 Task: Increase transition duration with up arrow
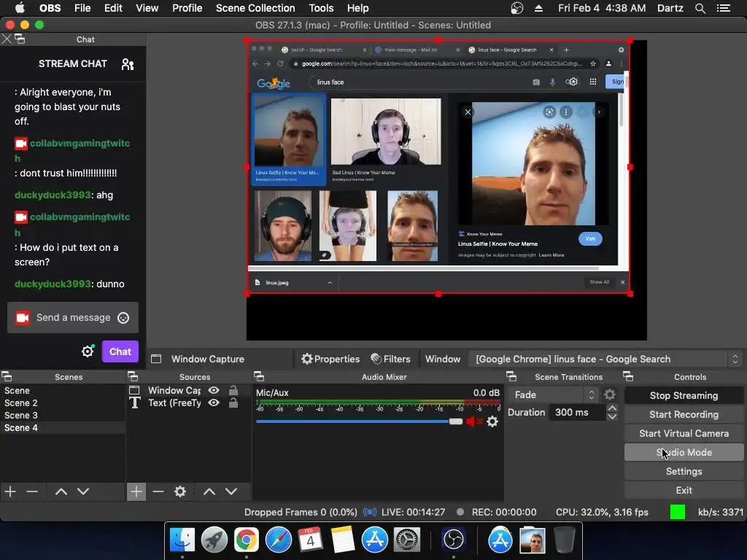tap(612, 408)
